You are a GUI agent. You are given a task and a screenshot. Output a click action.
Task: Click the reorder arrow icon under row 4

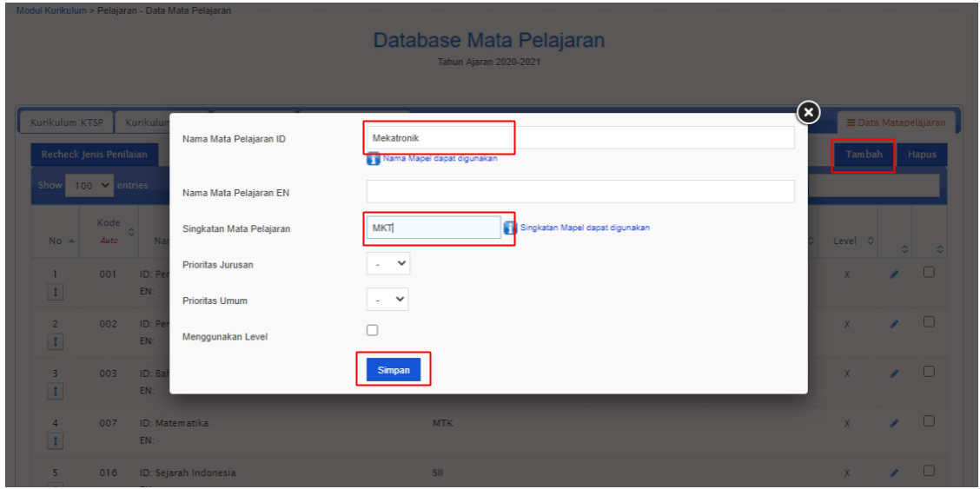click(x=55, y=441)
